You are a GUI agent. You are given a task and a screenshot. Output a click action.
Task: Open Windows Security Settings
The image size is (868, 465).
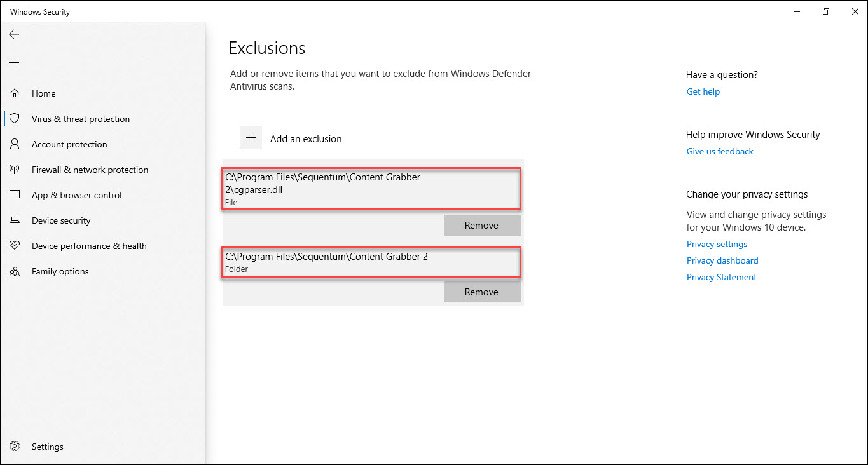pyautogui.click(x=47, y=446)
